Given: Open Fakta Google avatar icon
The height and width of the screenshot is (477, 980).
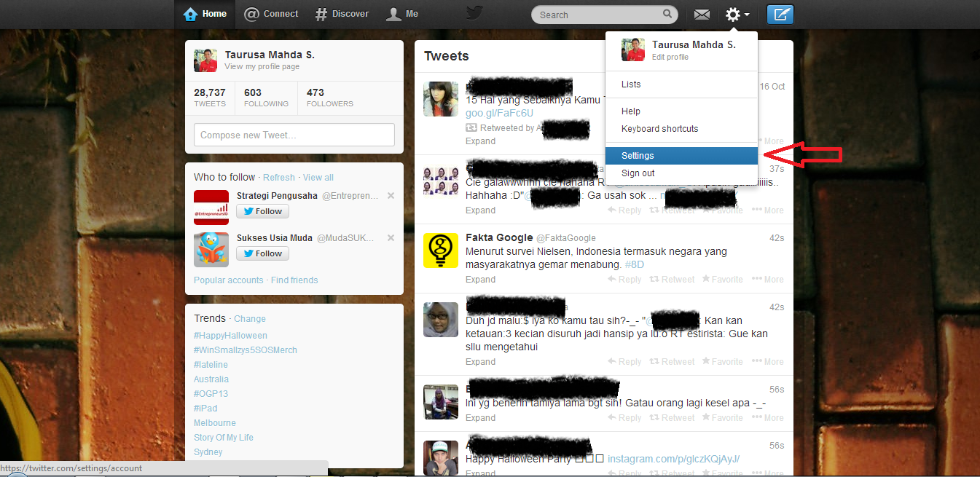Looking at the screenshot, I should tap(441, 251).
